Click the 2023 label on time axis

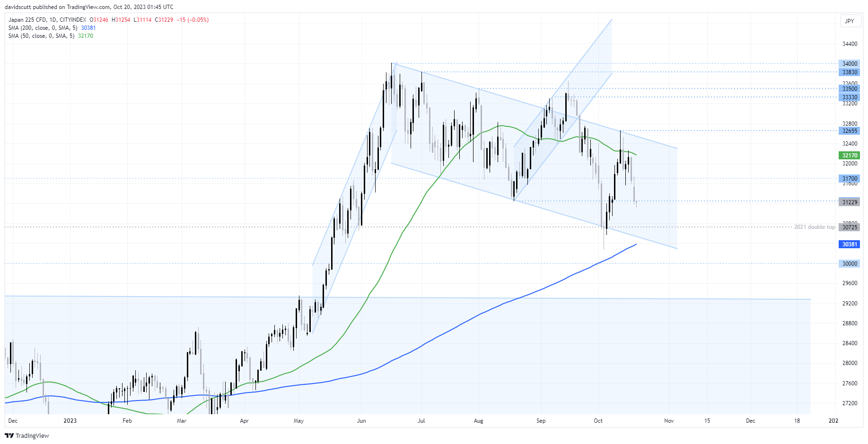70,421
